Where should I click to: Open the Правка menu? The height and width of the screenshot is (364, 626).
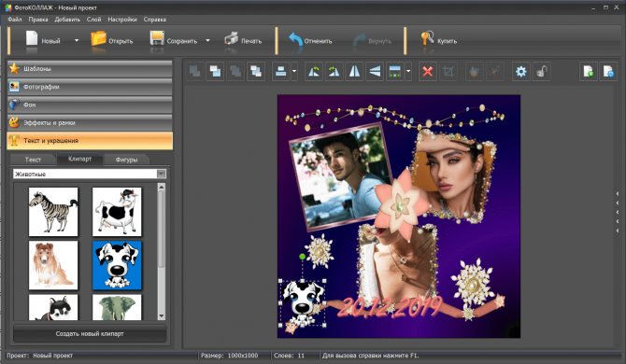(38, 20)
